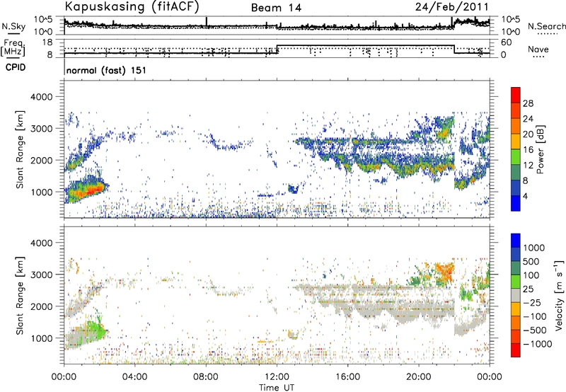This screenshot has width=566, height=392.
Task: Pick the red bottom segment of velocity colorbar
Action: click(516, 350)
